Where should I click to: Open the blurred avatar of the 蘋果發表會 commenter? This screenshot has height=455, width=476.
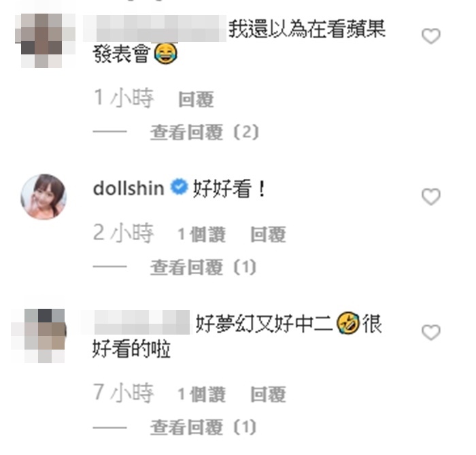[45, 40]
